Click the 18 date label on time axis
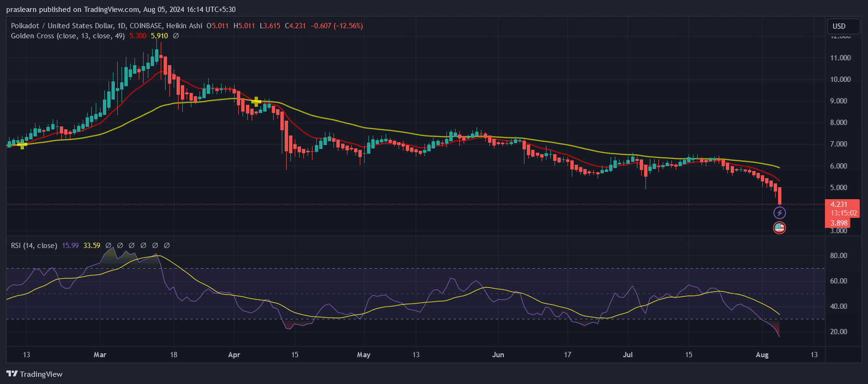 174,355
